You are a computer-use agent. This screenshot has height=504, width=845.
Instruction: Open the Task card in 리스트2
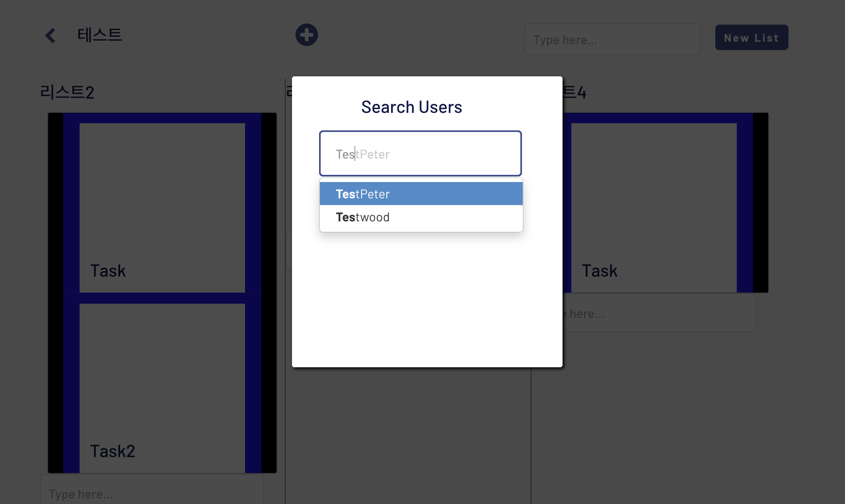tap(162, 207)
